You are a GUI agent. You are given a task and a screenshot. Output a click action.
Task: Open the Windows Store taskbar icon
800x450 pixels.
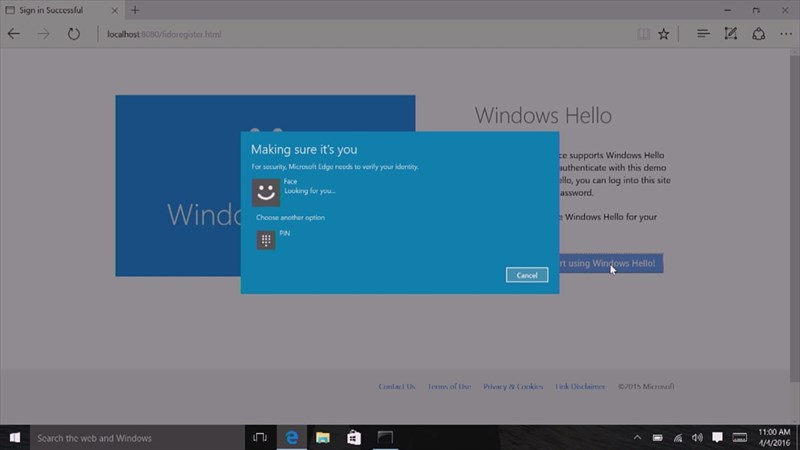click(354, 437)
